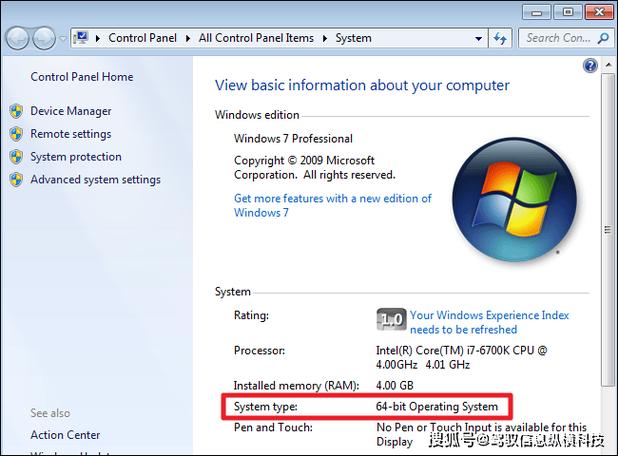Image resolution: width=618 pixels, height=456 pixels.
Task: Open the recent pages dropdown arrow
Action: 63,39
